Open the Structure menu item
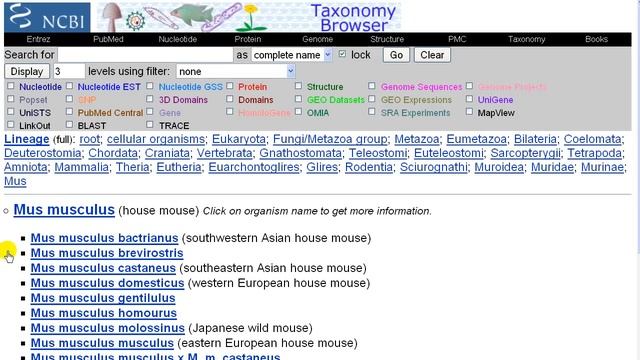This screenshot has height=360, width=640. [387, 39]
